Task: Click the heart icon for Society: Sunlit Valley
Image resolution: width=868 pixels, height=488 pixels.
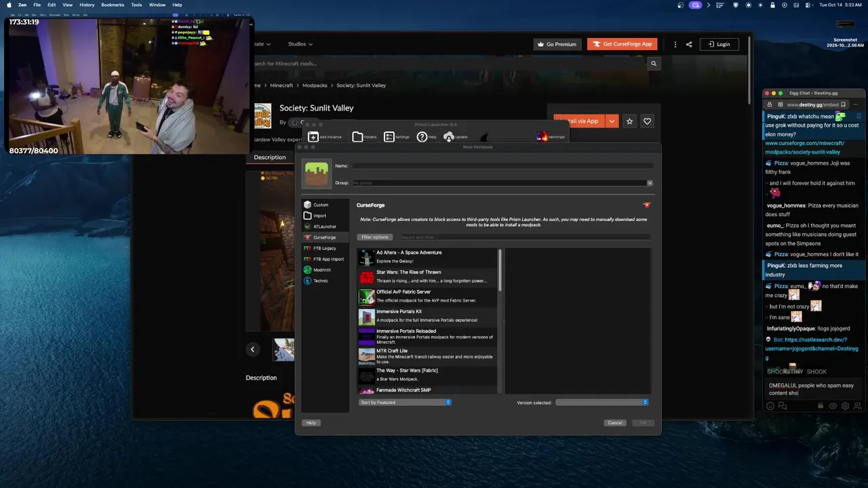Action: coord(647,121)
